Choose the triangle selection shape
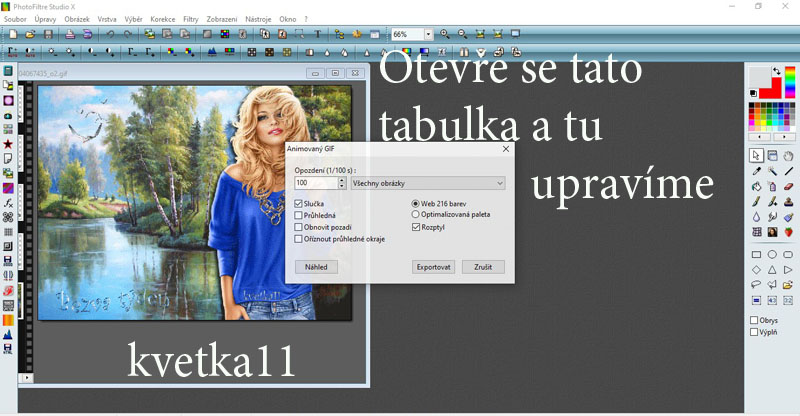Image resolution: width=800 pixels, height=416 pixels. point(772,270)
